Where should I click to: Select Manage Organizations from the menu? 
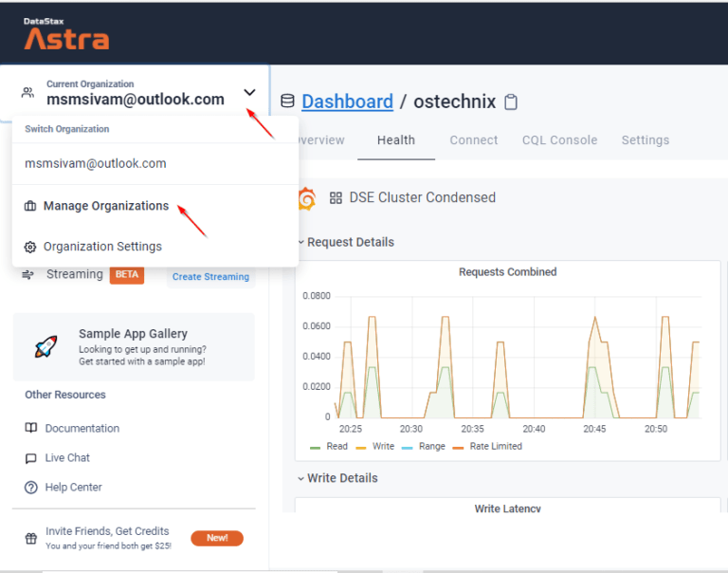click(x=105, y=206)
